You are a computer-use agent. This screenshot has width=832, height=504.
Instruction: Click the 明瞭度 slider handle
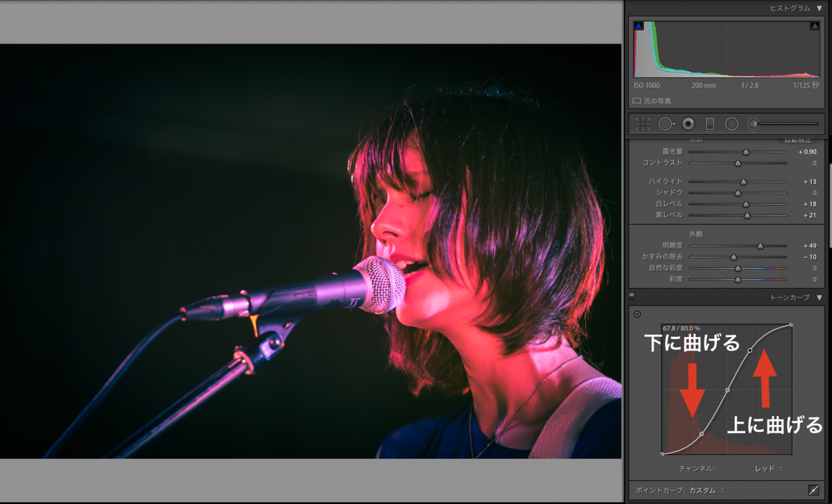[760, 245]
